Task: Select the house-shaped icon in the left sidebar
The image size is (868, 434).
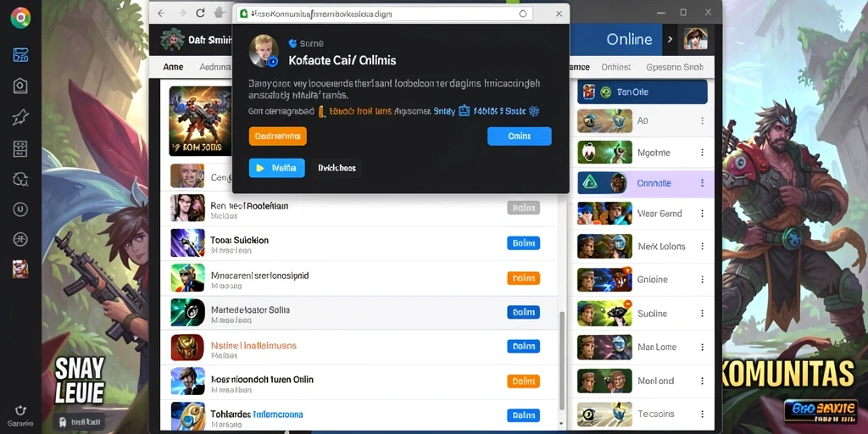Action: 20,86
